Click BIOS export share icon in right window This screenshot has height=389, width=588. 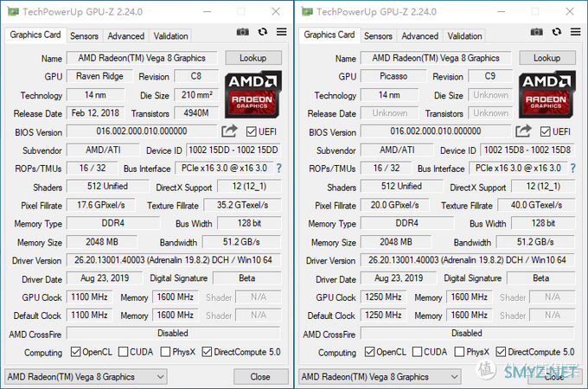(x=523, y=131)
